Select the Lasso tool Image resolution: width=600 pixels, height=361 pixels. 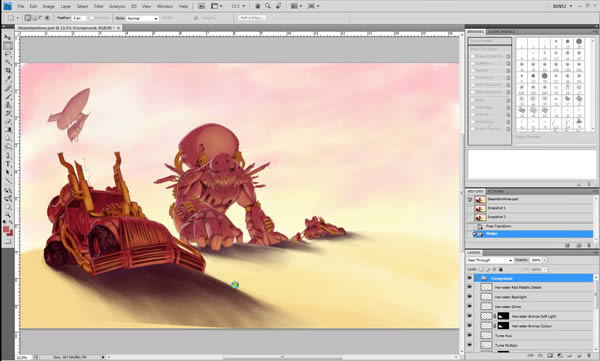(x=7, y=54)
